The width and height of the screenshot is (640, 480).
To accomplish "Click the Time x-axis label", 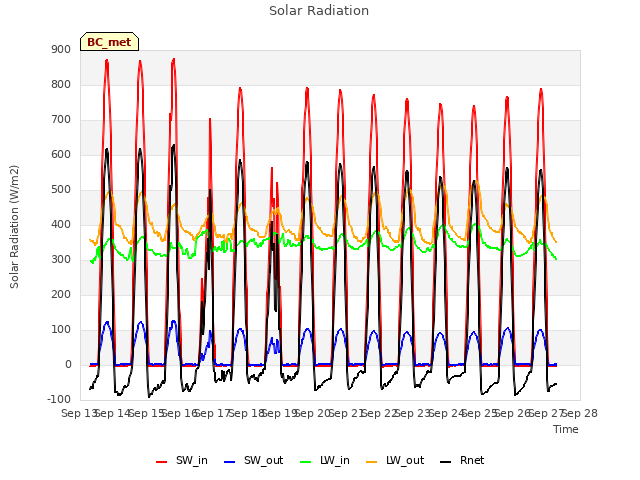I will click(x=566, y=429).
